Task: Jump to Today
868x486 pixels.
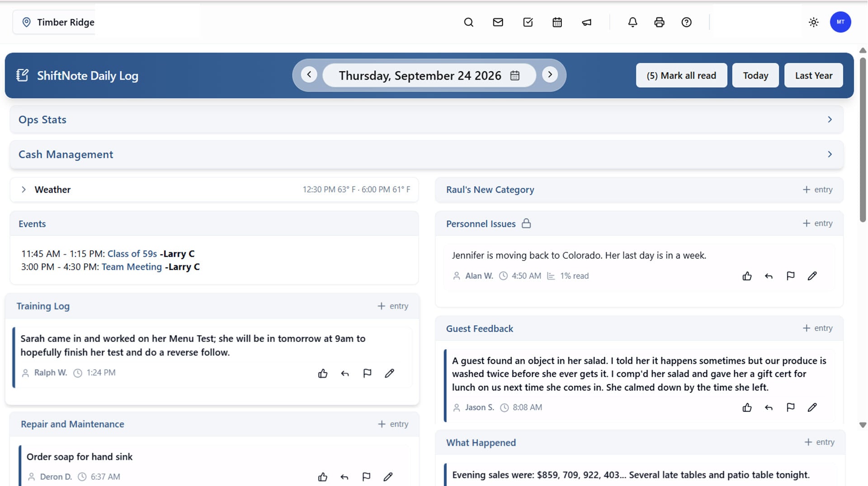Action: click(755, 75)
